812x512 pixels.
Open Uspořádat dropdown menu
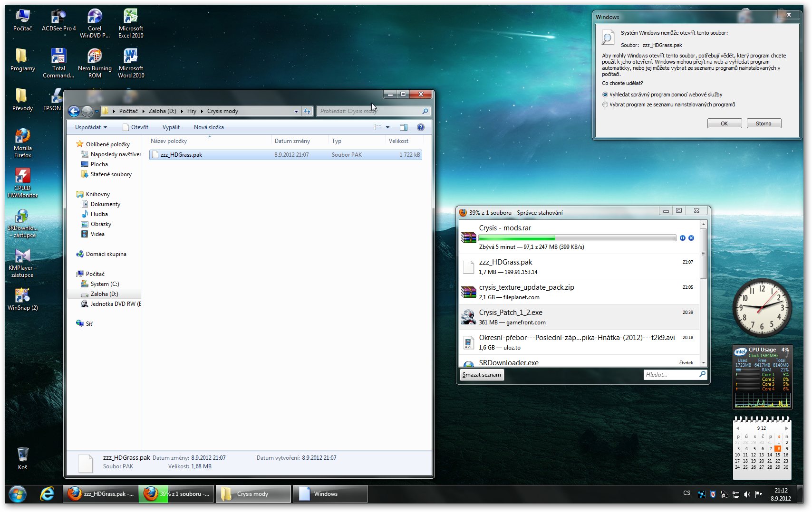pyautogui.click(x=91, y=127)
